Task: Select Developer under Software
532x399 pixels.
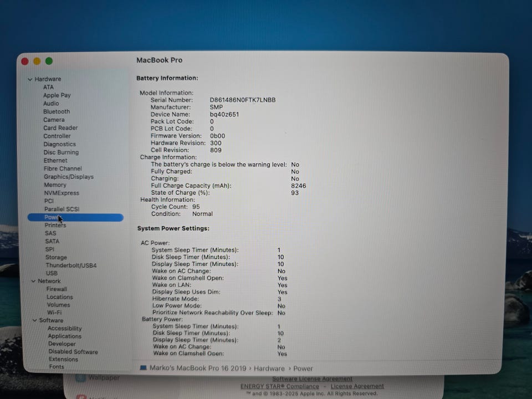Action: tap(62, 344)
